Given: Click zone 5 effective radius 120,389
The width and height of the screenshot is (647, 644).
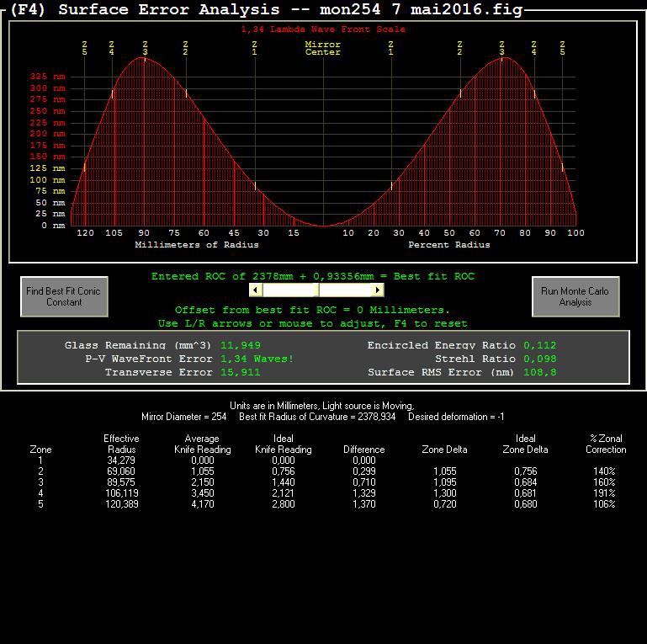Looking at the screenshot, I should click(x=122, y=504).
